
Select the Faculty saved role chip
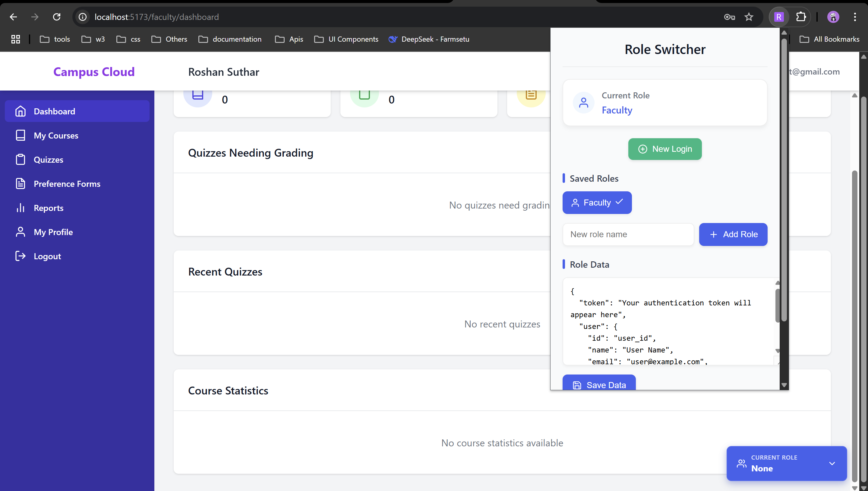(x=596, y=202)
